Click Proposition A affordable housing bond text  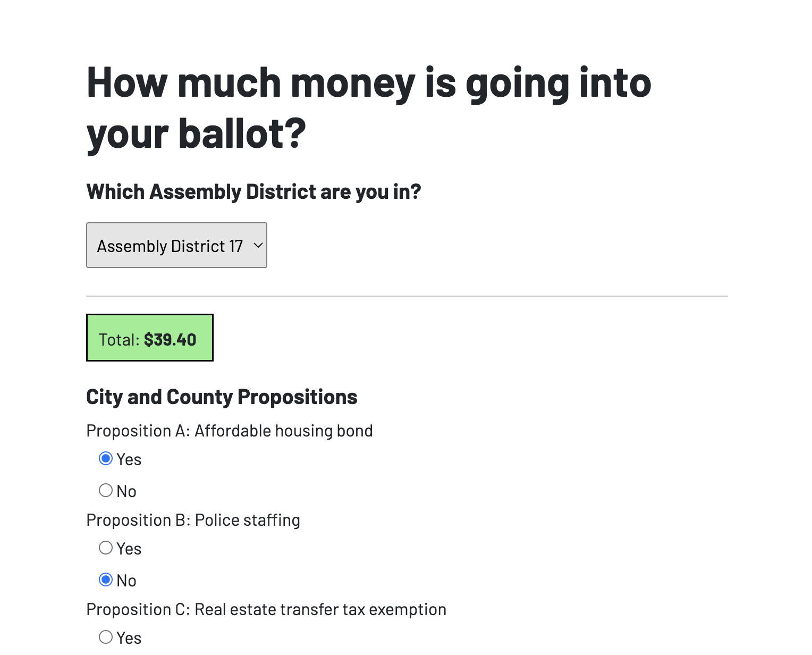click(229, 431)
